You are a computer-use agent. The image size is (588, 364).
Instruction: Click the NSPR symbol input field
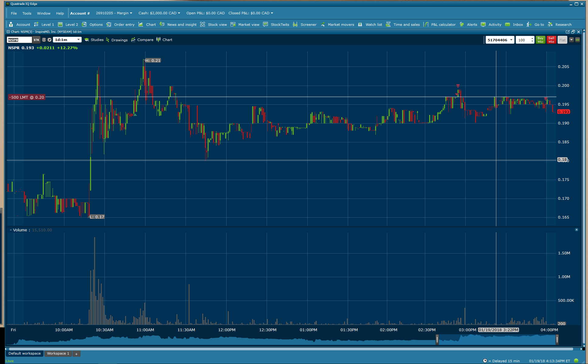[19, 40]
